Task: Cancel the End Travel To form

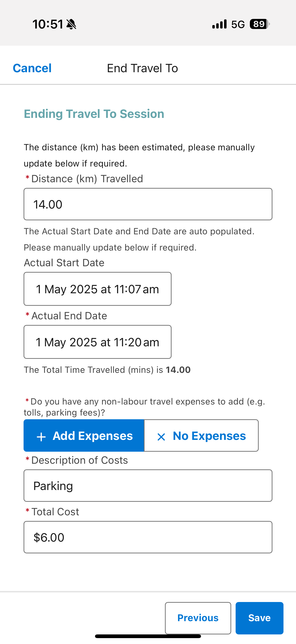Action: 32,68
